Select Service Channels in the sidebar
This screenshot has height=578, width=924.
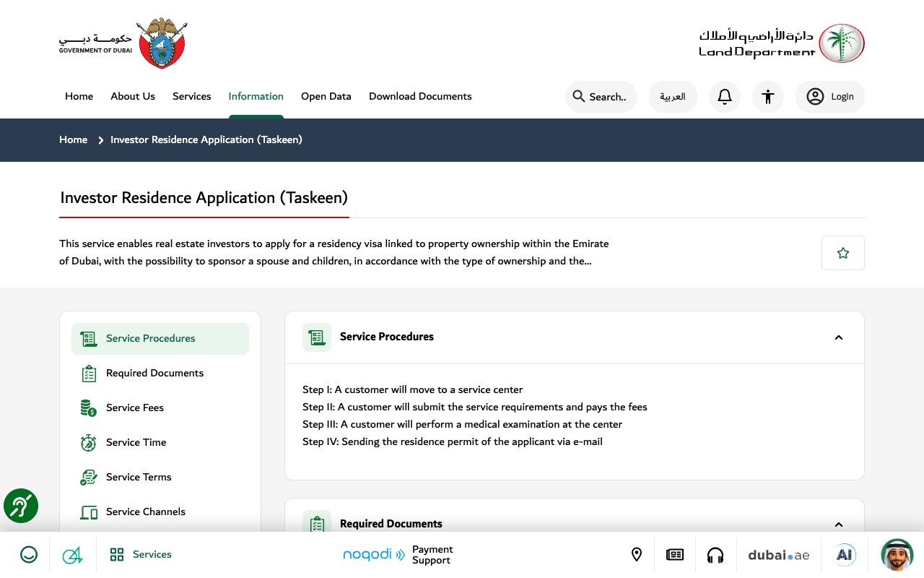(x=160, y=512)
